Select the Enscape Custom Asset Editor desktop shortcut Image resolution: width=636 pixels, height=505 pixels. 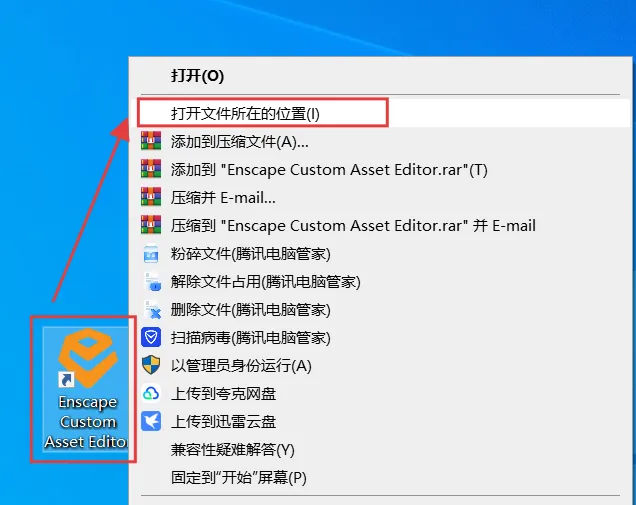[x=86, y=389]
